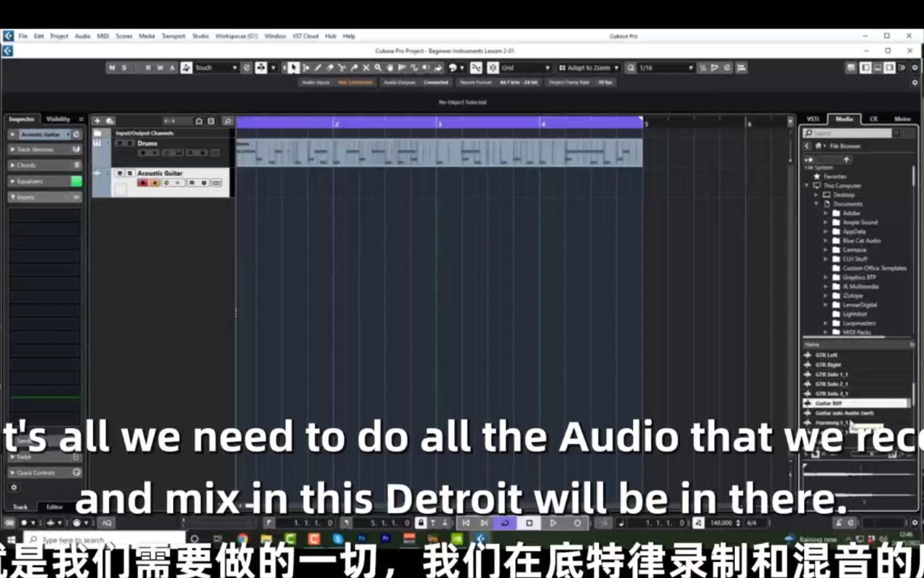924x578 pixels.
Task: Open the Touch automation mode dropdown
Action: pyautogui.click(x=234, y=67)
